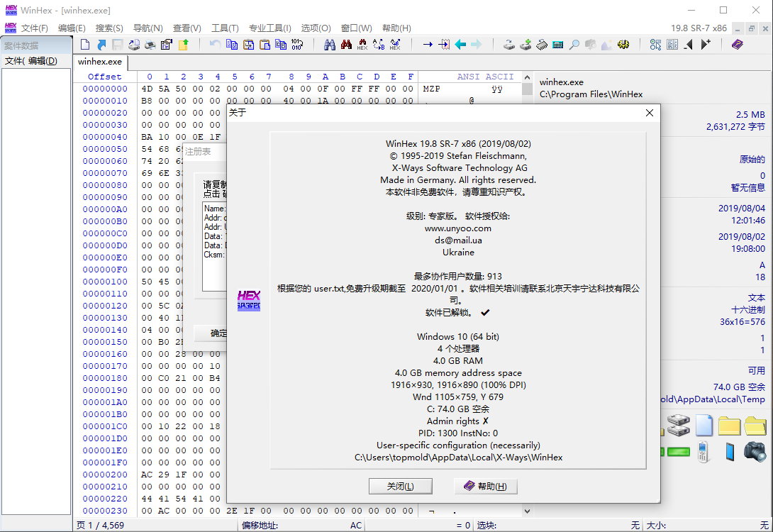773x532 pixels.
Task: Click the Calculator toolbar icon
Action: point(558,45)
